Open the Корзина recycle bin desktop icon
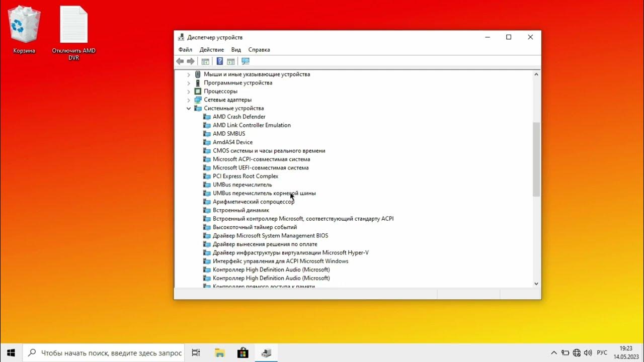This screenshot has width=644, height=362. 24,29
